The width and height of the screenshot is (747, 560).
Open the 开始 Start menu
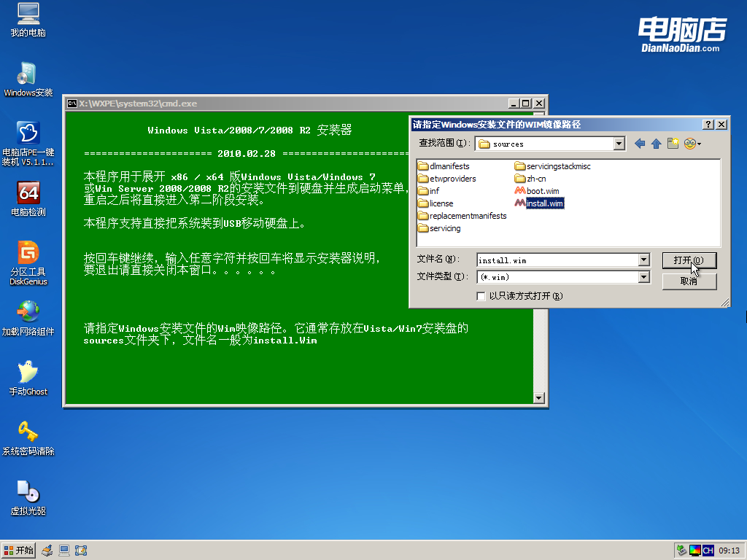17,550
